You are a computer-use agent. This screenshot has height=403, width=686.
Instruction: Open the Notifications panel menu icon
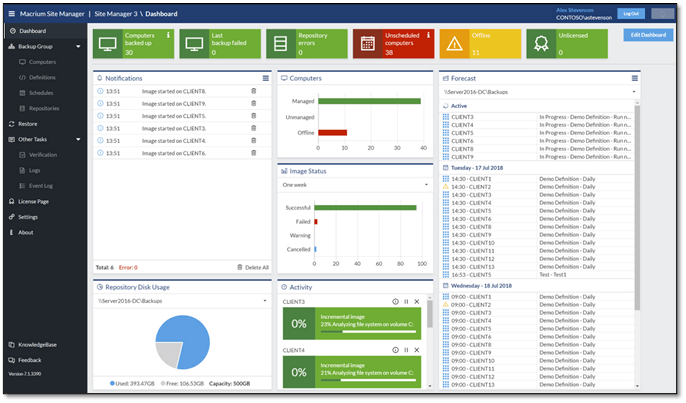click(266, 78)
